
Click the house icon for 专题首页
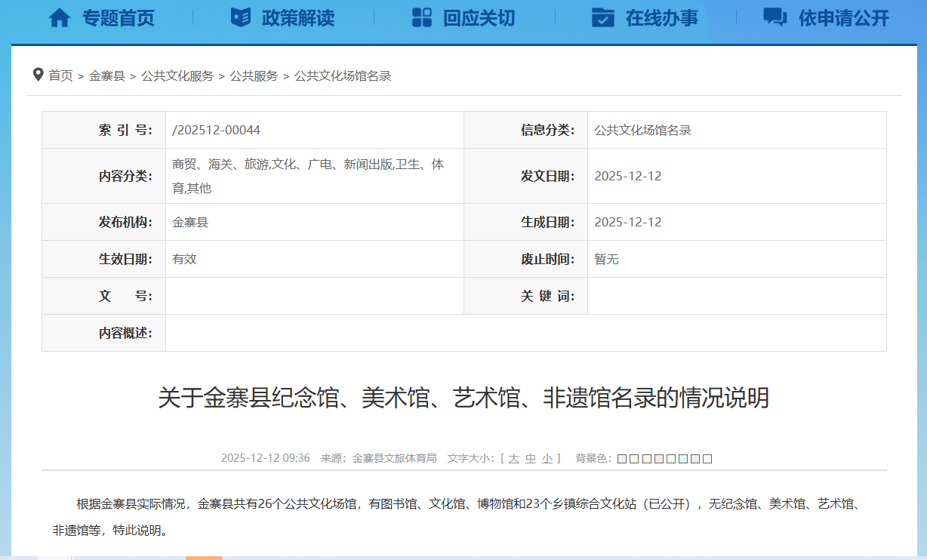pyautogui.click(x=59, y=18)
